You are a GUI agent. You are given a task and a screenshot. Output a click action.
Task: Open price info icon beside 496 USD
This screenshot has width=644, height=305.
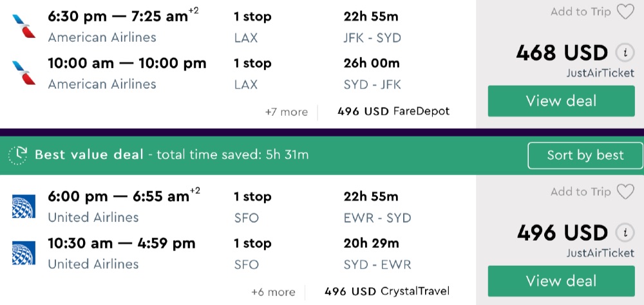pos(623,233)
